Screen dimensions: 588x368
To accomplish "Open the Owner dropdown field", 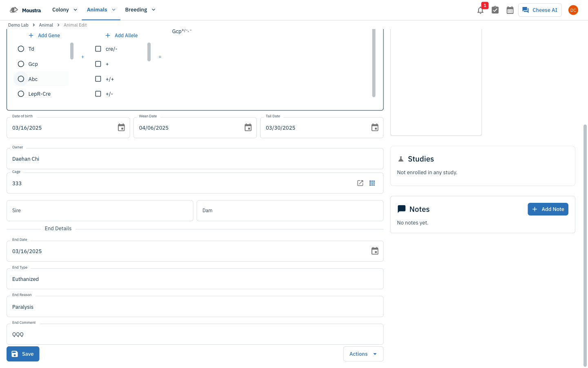I will [195, 159].
